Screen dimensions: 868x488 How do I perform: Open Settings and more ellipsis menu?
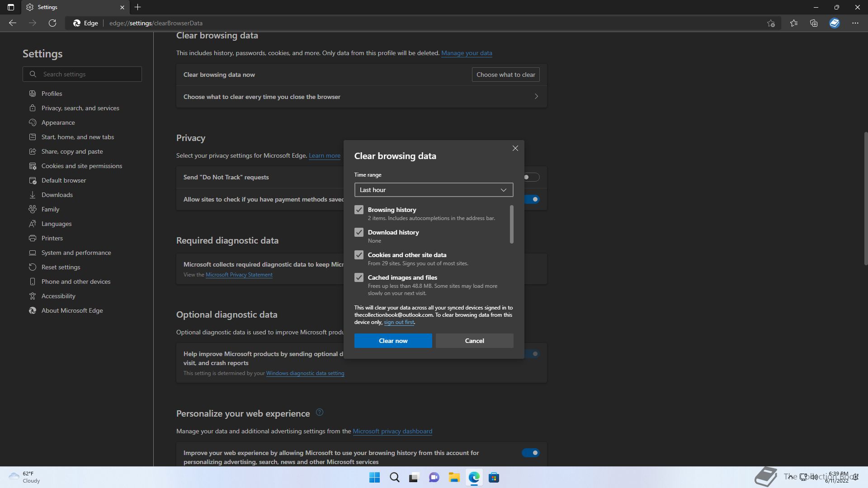click(855, 23)
